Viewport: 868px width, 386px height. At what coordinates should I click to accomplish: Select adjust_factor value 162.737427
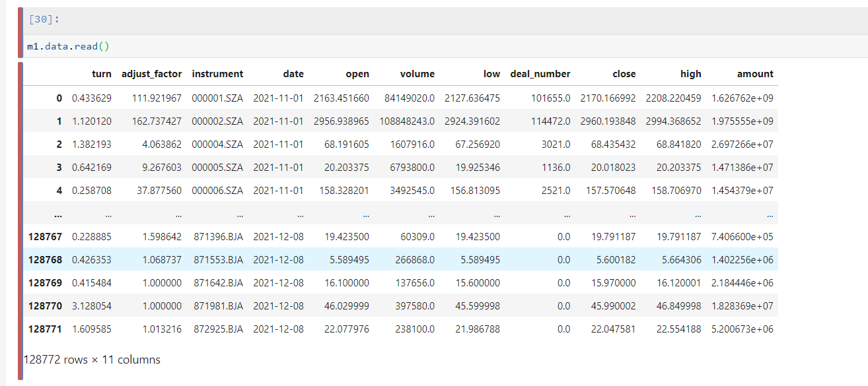pos(155,121)
